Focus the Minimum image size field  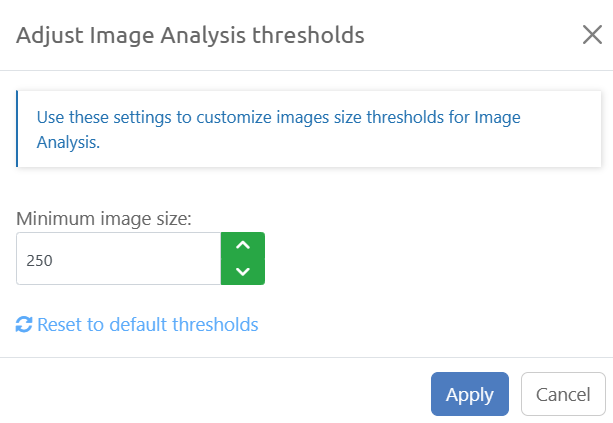click(118, 259)
